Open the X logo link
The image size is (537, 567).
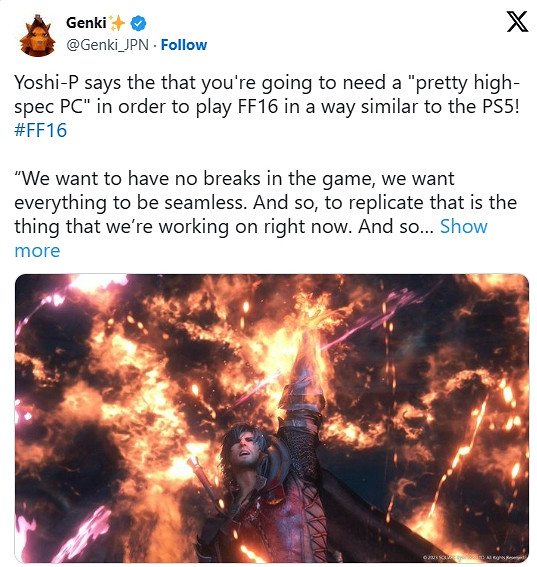pyautogui.click(x=517, y=22)
